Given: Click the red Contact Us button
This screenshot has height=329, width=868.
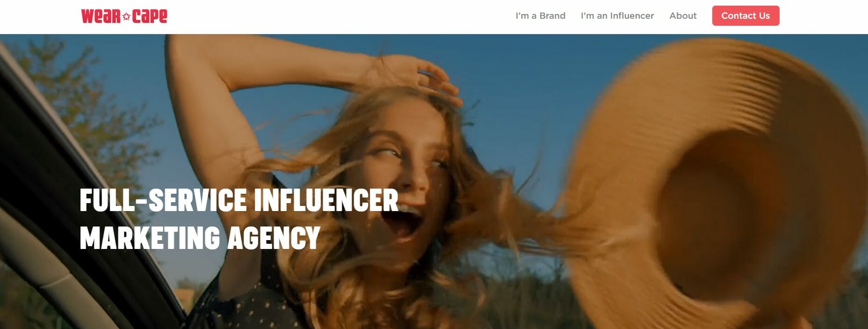Looking at the screenshot, I should click(x=745, y=15).
